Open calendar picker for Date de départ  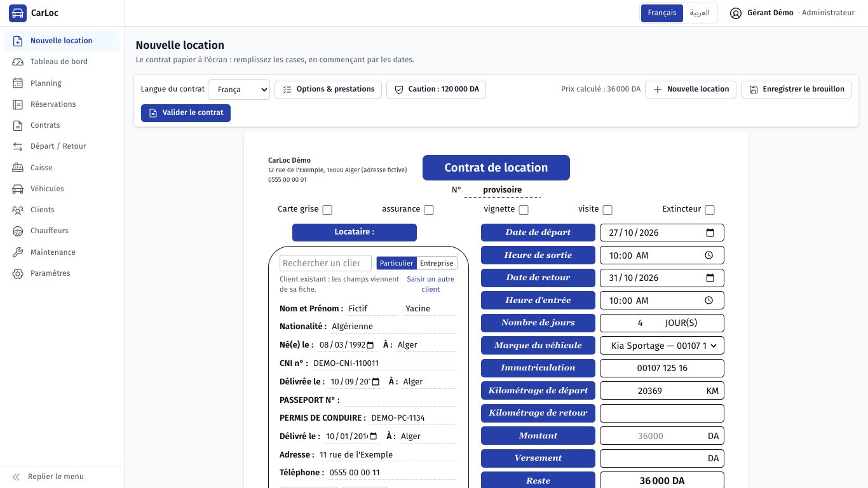pyautogui.click(x=710, y=233)
